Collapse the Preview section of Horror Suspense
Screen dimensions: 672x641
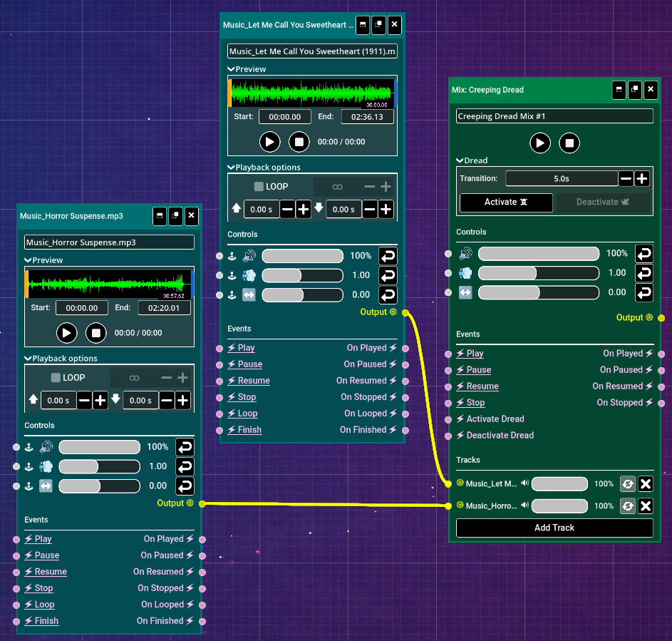pyautogui.click(x=28, y=260)
